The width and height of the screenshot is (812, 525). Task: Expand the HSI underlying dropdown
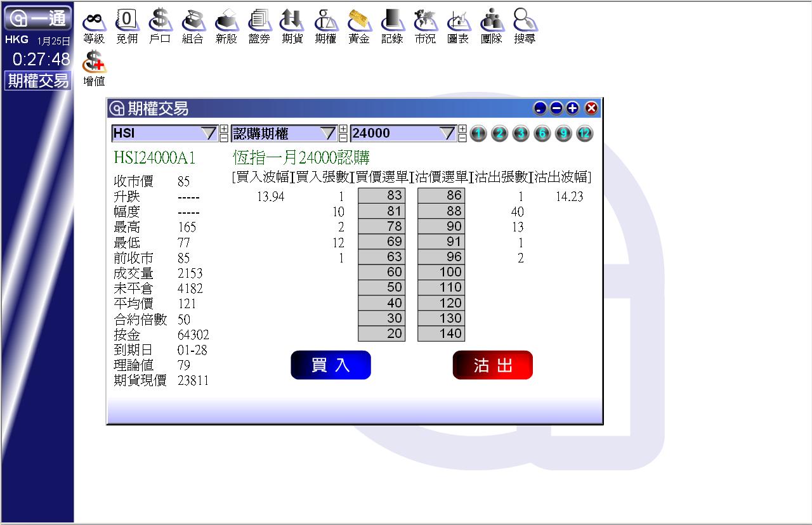click(208, 134)
